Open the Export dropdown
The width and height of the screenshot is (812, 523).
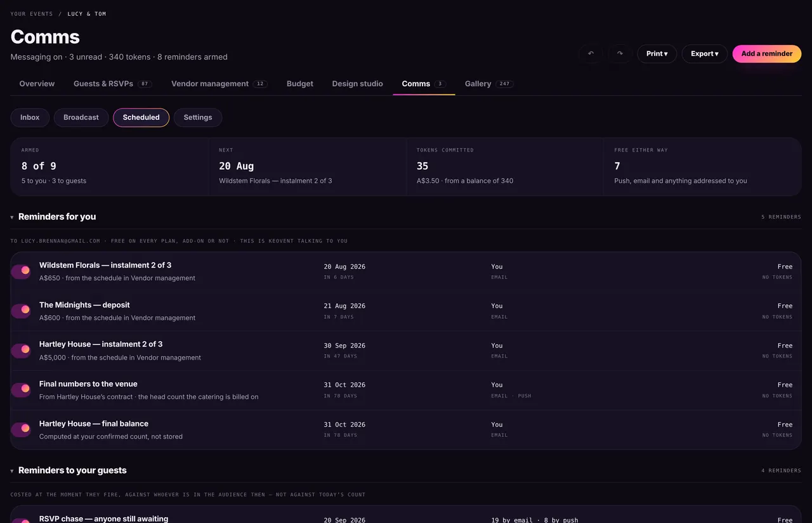click(704, 54)
